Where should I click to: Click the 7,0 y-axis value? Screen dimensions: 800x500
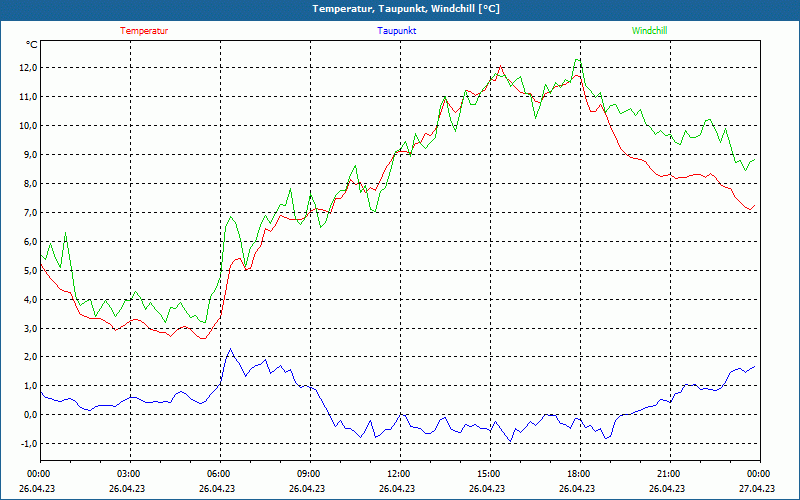click(x=31, y=213)
